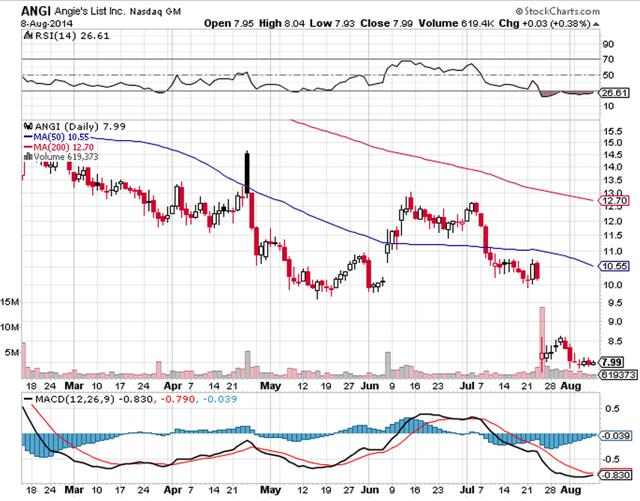Click the High 8.04 quote value
Image resolution: width=640 pixels, height=501 pixels.
[x=282, y=24]
